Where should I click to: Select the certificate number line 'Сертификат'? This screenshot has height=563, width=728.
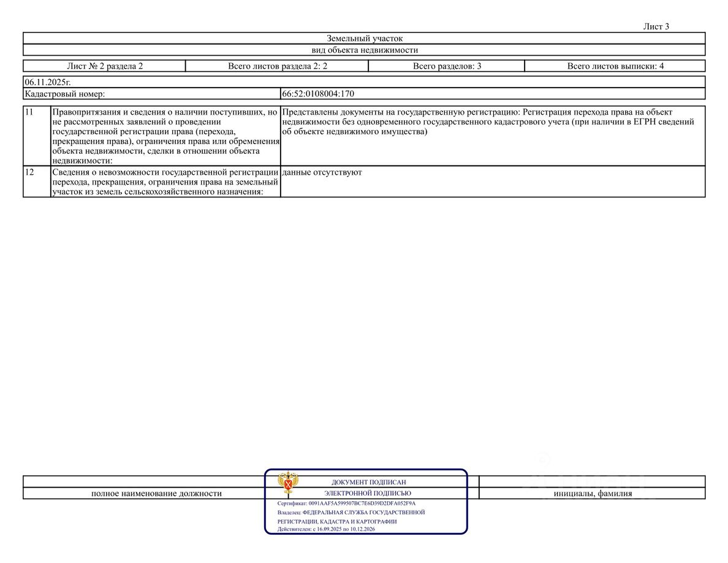point(346,503)
